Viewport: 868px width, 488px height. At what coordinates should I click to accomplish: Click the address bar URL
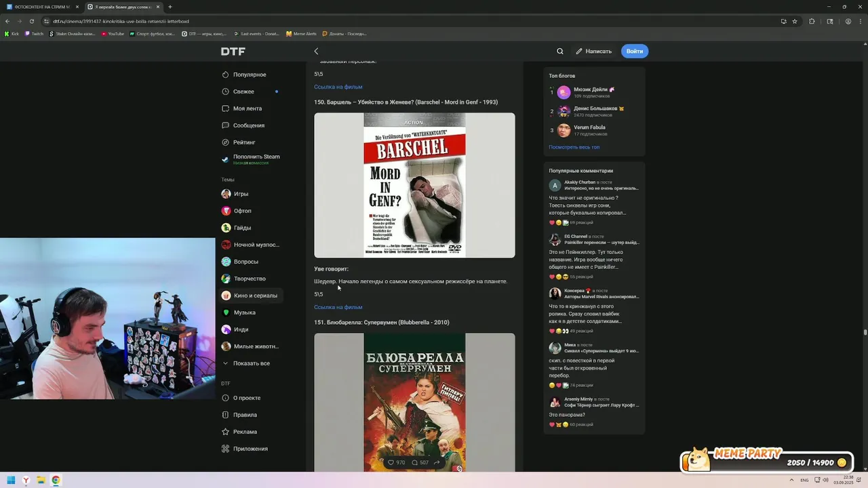(121, 21)
